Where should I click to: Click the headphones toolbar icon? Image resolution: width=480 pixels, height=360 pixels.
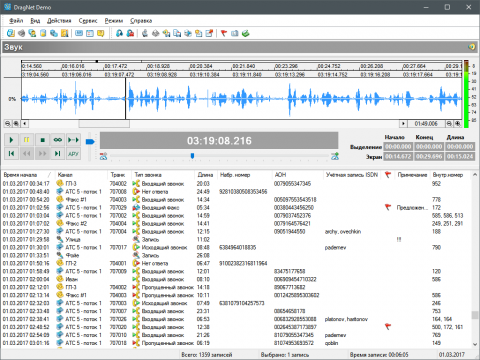[x=119, y=33]
